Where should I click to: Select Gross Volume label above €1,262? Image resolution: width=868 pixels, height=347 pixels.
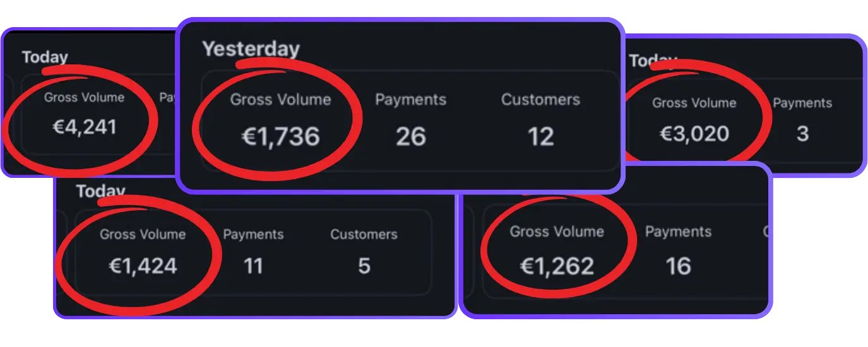(x=557, y=232)
